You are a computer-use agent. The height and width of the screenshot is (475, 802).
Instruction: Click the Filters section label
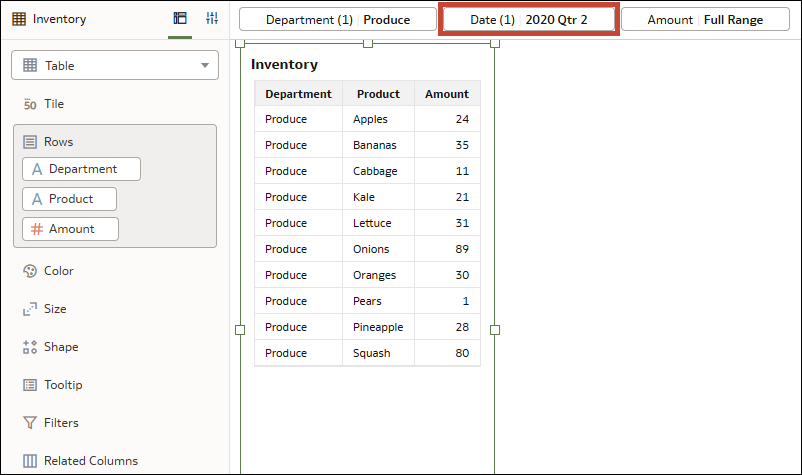click(x=61, y=423)
